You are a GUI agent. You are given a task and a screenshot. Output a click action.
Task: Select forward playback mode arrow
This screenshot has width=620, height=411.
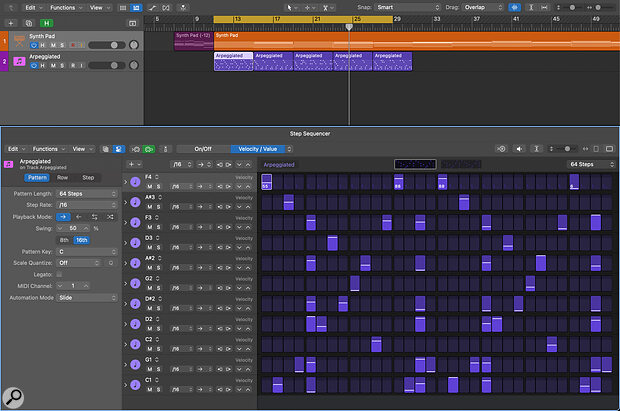pyautogui.click(x=63, y=217)
